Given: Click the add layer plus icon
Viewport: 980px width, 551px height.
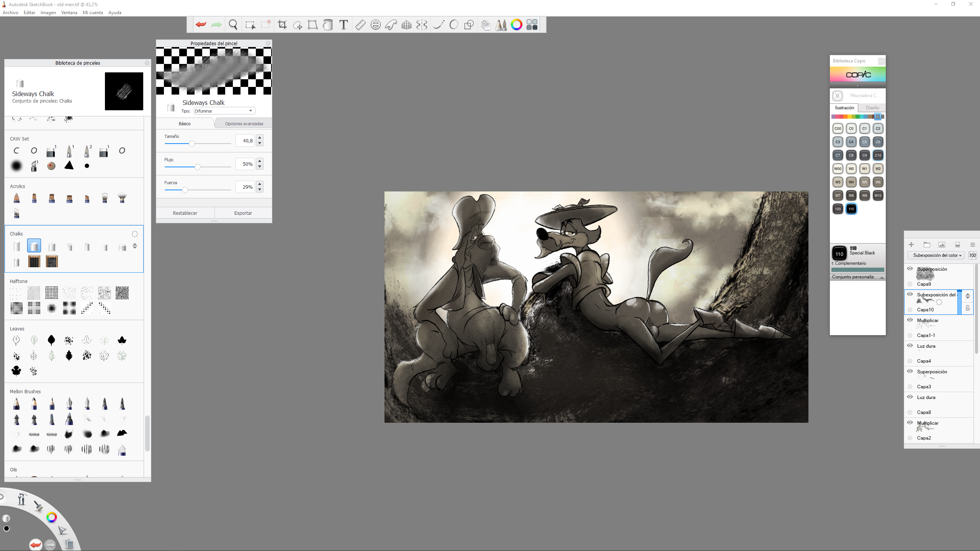Looking at the screenshot, I should click(911, 245).
